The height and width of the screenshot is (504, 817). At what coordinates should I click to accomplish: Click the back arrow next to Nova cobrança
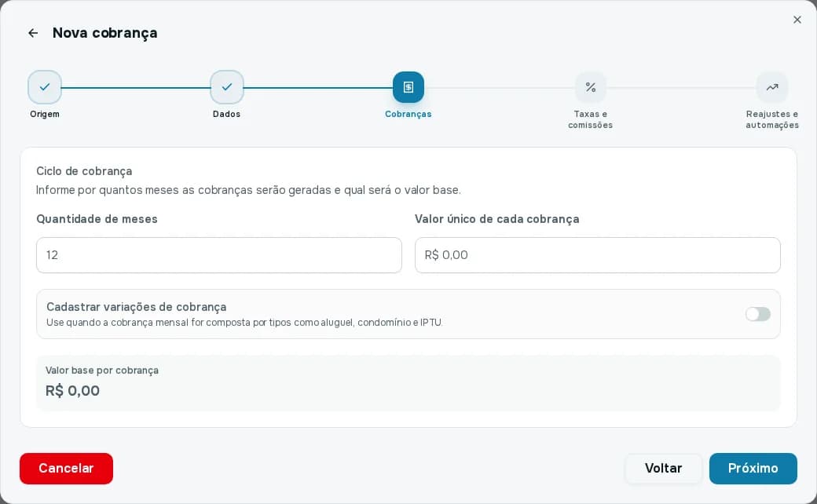pyautogui.click(x=33, y=33)
